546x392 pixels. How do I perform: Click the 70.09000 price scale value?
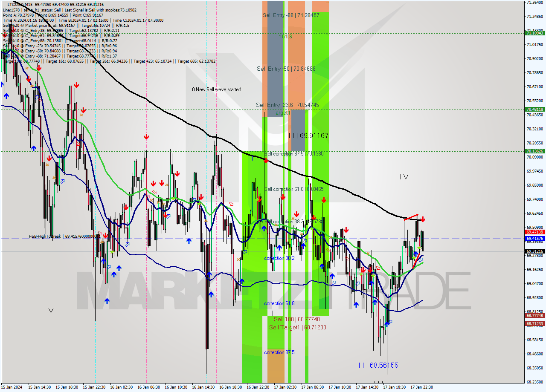click(535, 157)
